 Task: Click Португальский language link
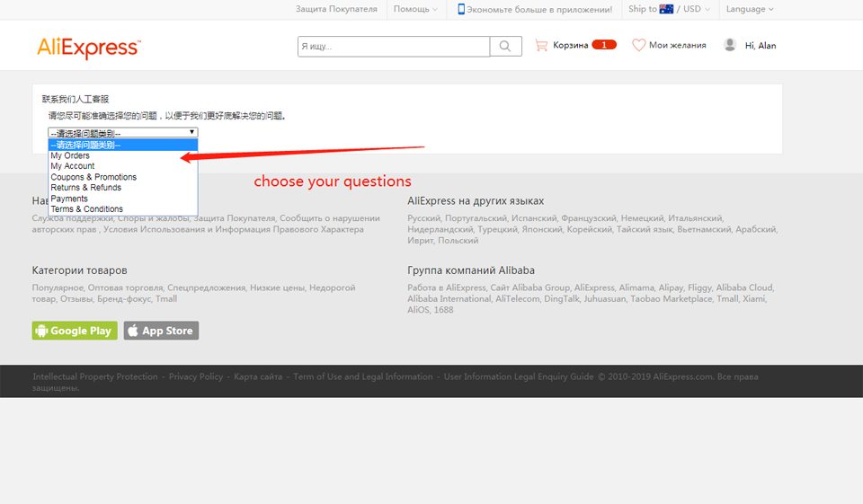pos(476,218)
